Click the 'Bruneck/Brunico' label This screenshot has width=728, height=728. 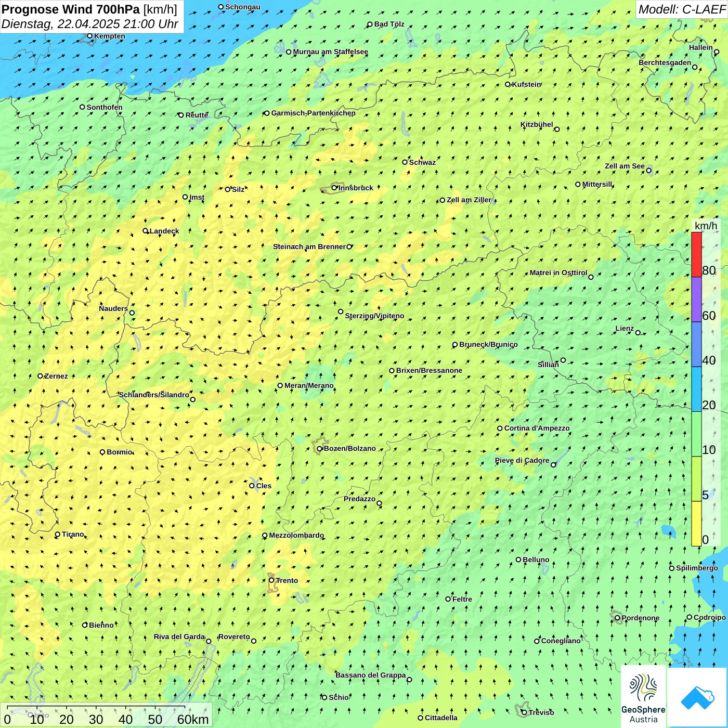tap(488, 344)
